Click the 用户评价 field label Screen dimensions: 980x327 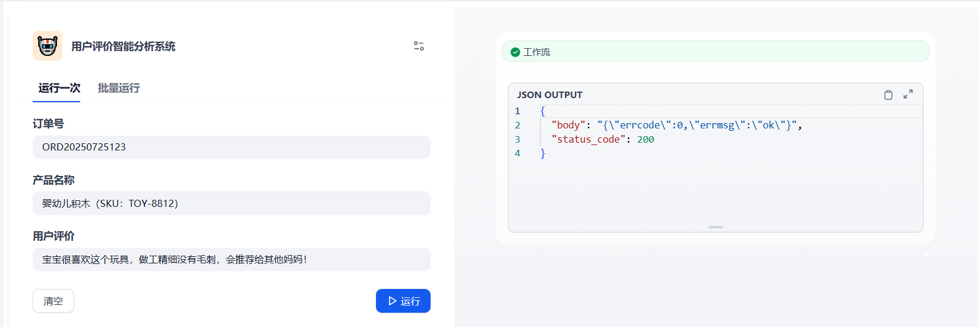tap(53, 236)
